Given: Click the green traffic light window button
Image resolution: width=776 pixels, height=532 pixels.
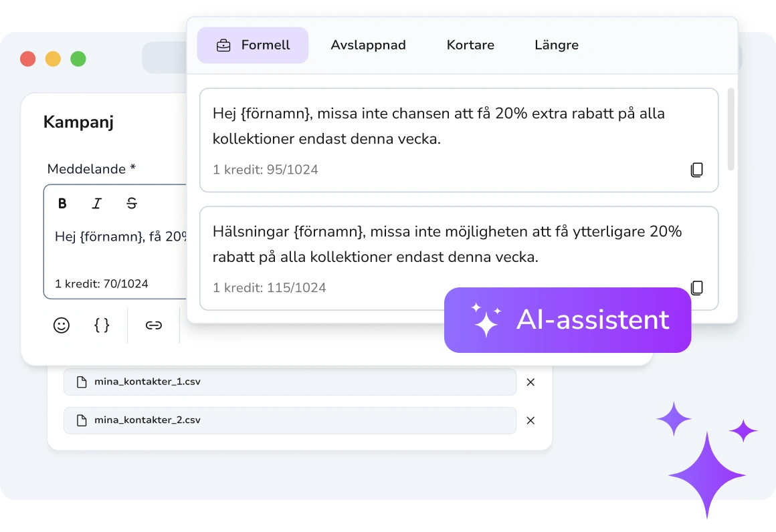Looking at the screenshot, I should [x=77, y=58].
